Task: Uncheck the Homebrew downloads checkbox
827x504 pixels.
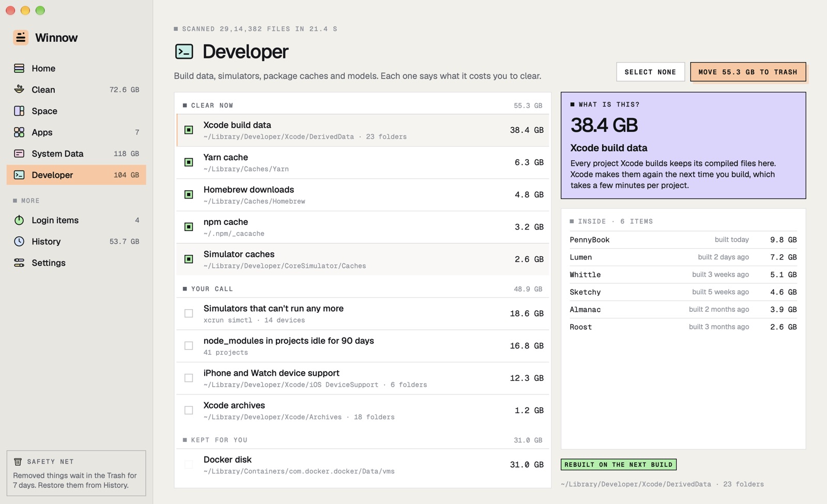Action: (x=189, y=195)
